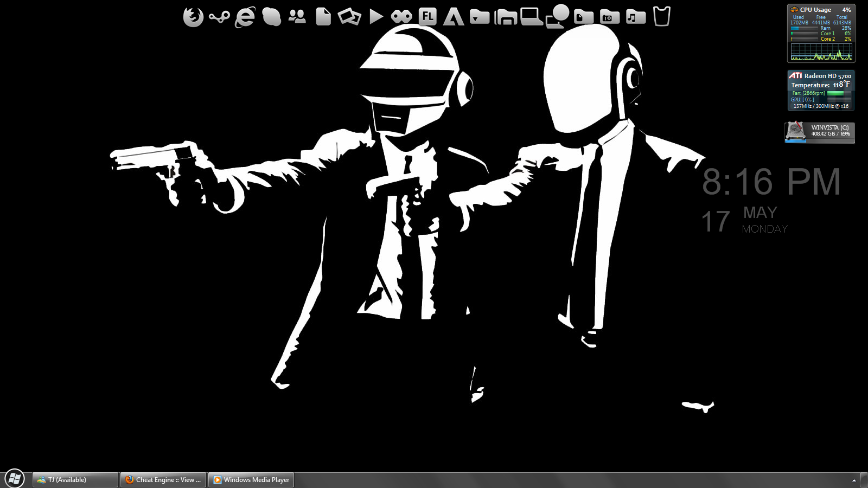
Task: Switch to TJ (Available) messenger window
Action: click(x=75, y=480)
